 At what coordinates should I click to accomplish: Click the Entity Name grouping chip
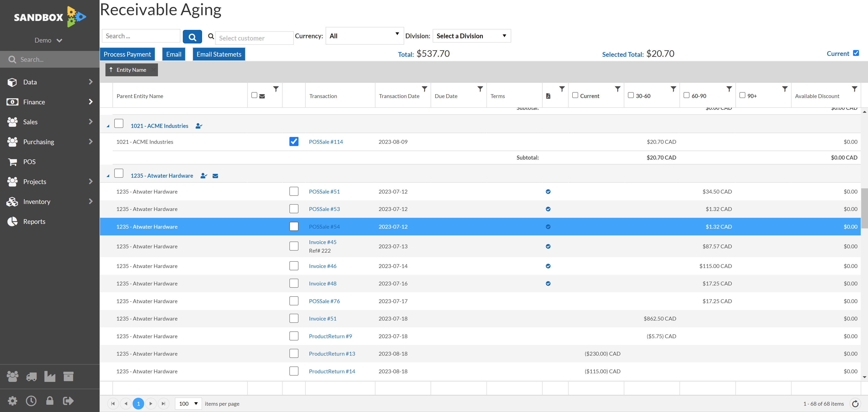tap(131, 70)
